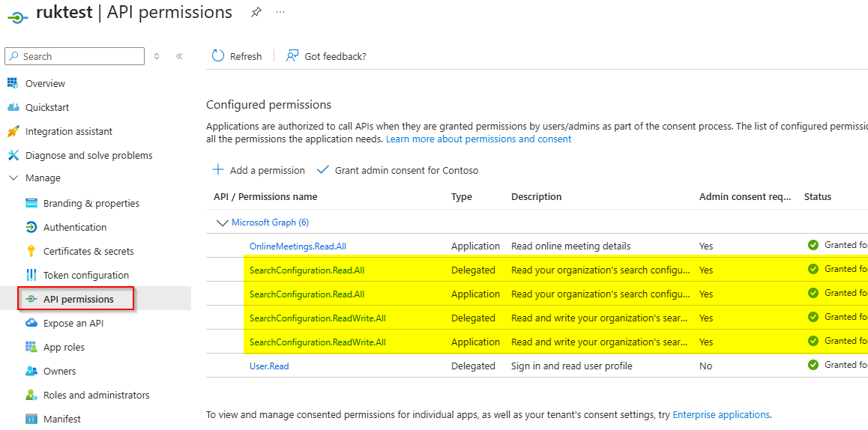This screenshot has width=868, height=430.
Task: Click the pin icon beside page title
Action: tap(256, 12)
